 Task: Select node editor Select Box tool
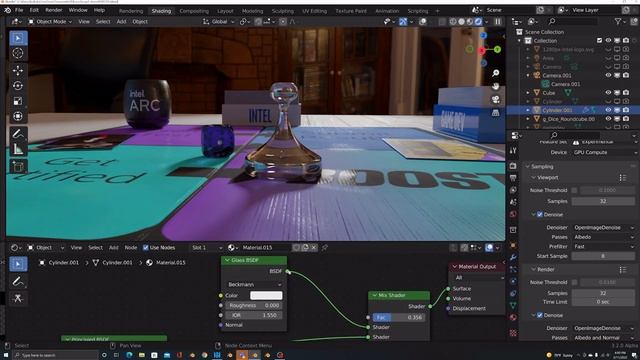pos(18,264)
